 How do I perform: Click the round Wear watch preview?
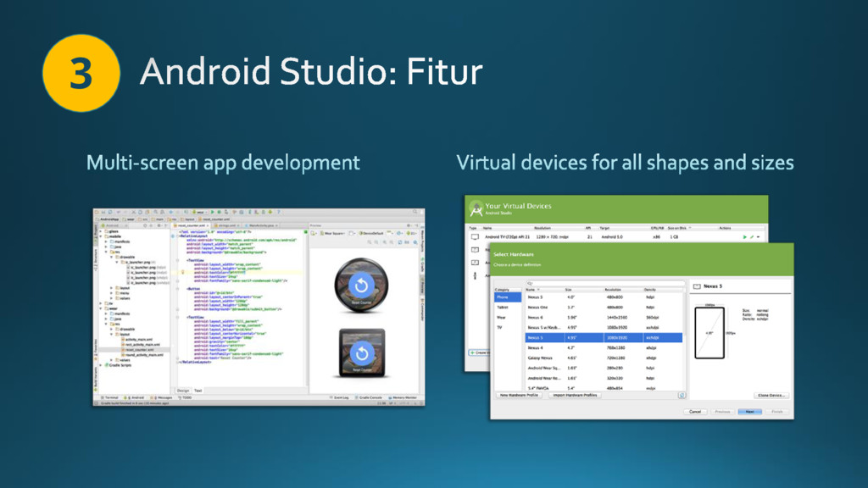coord(361,286)
